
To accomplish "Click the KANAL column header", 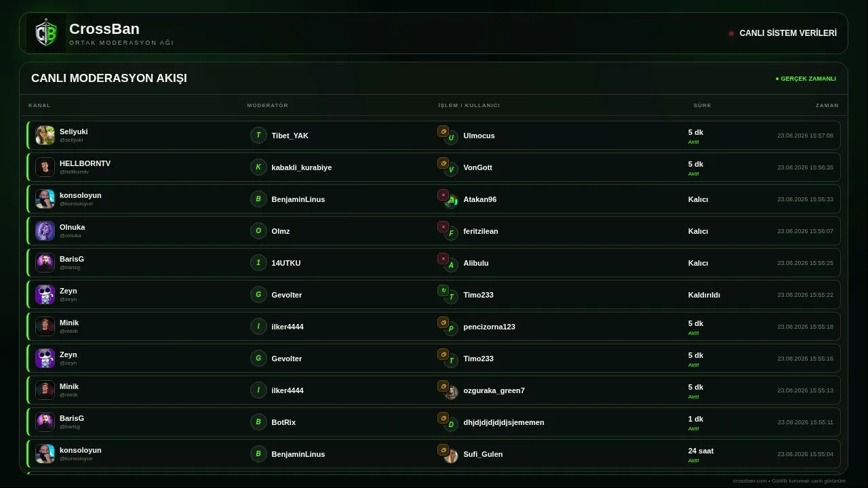I will [x=39, y=105].
